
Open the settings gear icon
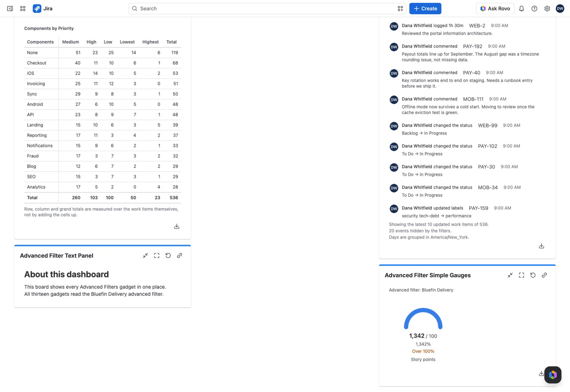pos(547,9)
